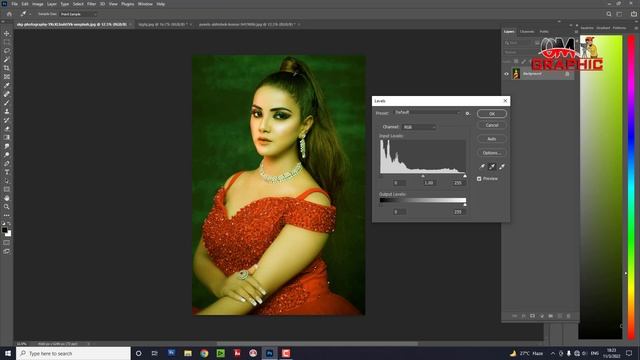The height and width of the screenshot is (360, 640).
Task: Toggle Quick Mask mode
Action: pyautogui.click(x=7, y=243)
